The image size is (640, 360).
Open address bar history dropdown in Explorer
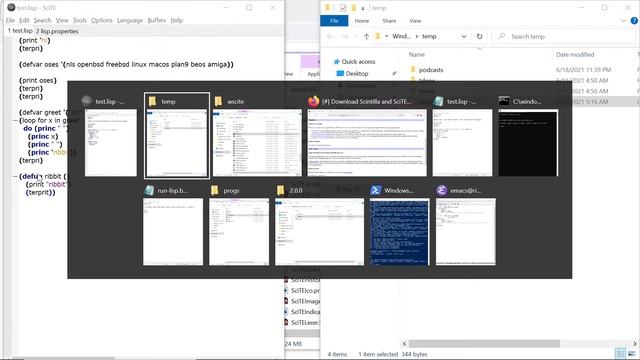464,36
